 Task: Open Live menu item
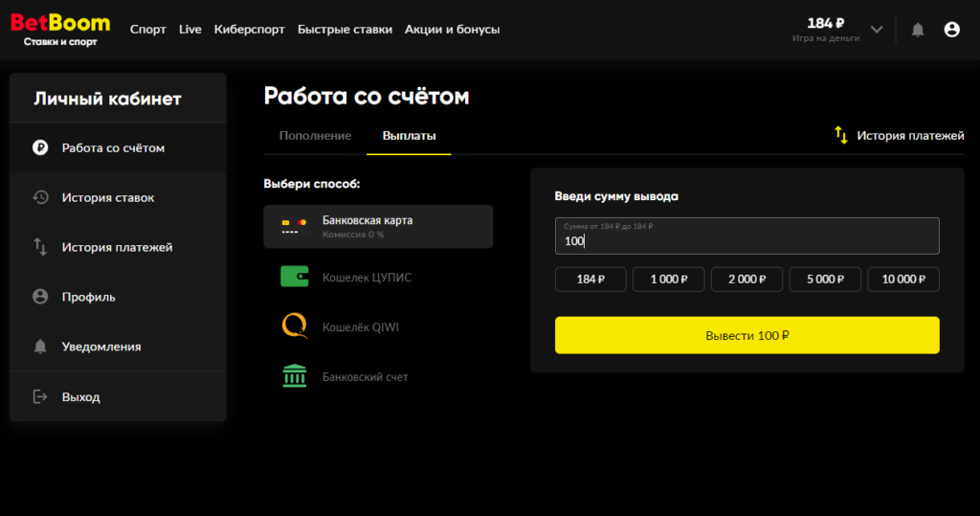click(190, 30)
